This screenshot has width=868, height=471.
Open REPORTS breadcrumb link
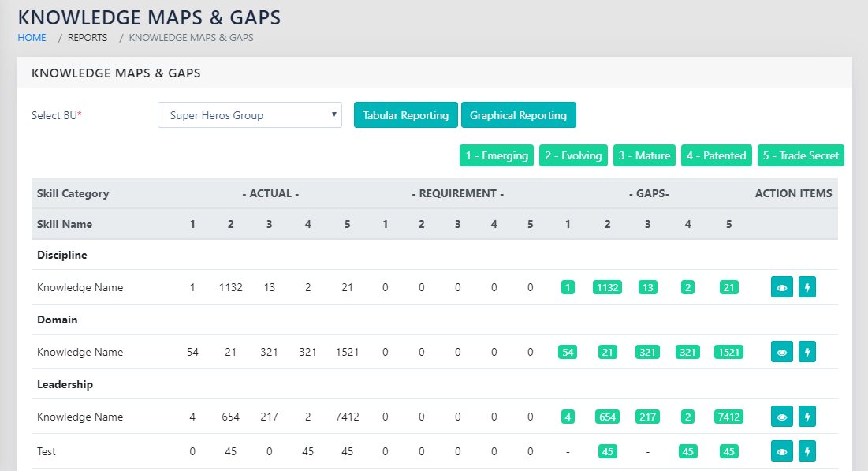pyautogui.click(x=87, y=38)
